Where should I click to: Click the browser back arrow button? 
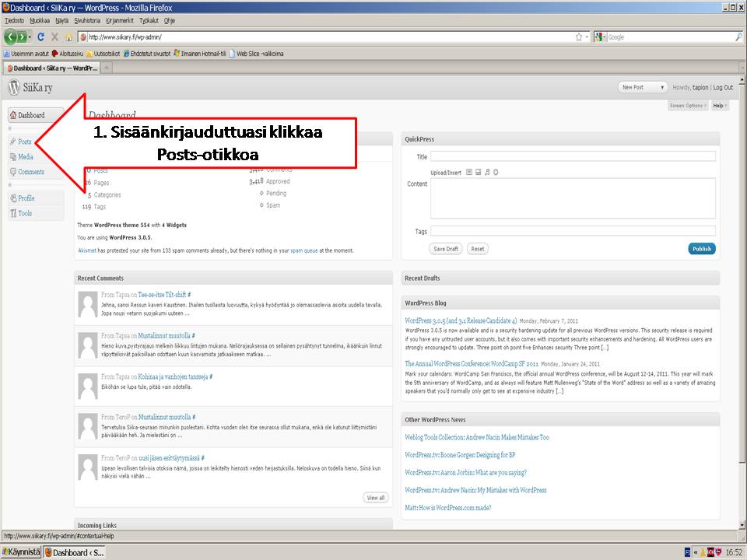12,37
